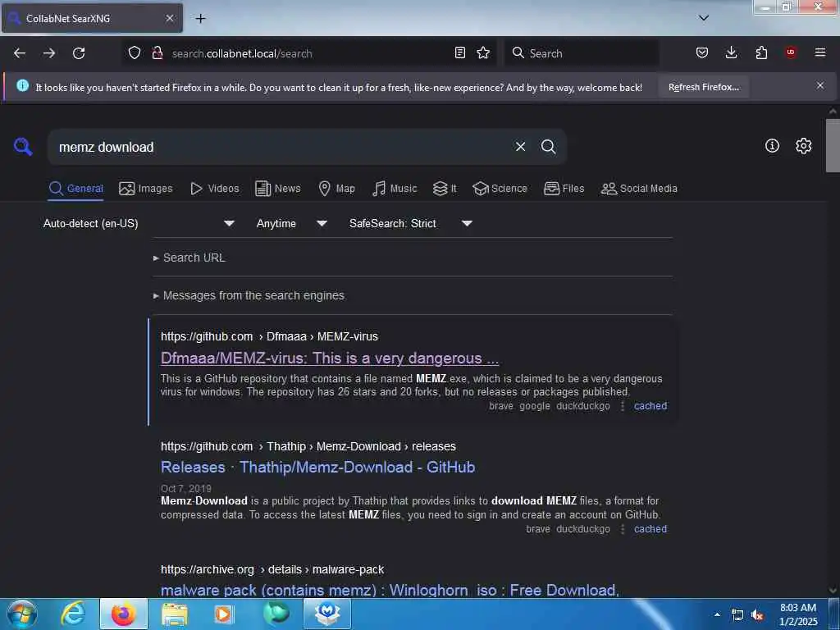The width and height of the screenshot is (840, 630).
Task: List all tabs with the chevron
Action: click(x=704, y=18)
